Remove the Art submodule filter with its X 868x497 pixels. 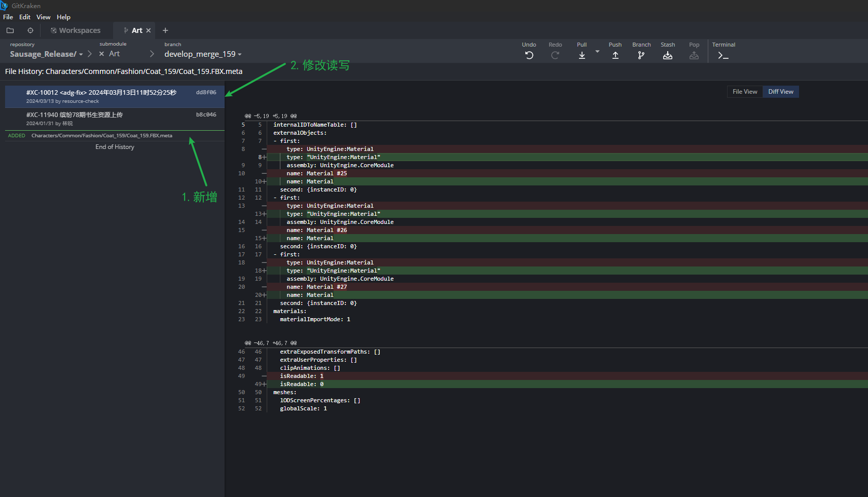click(101, 53)
